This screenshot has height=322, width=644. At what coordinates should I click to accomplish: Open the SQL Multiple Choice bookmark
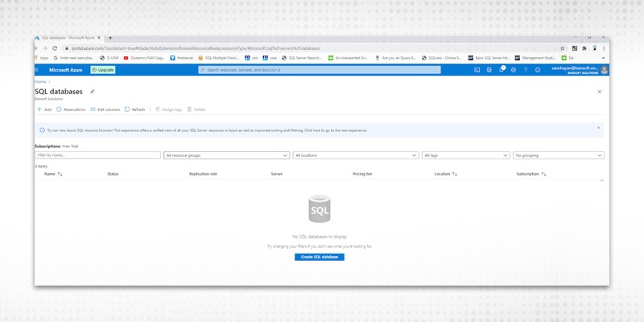coord(218,58)
